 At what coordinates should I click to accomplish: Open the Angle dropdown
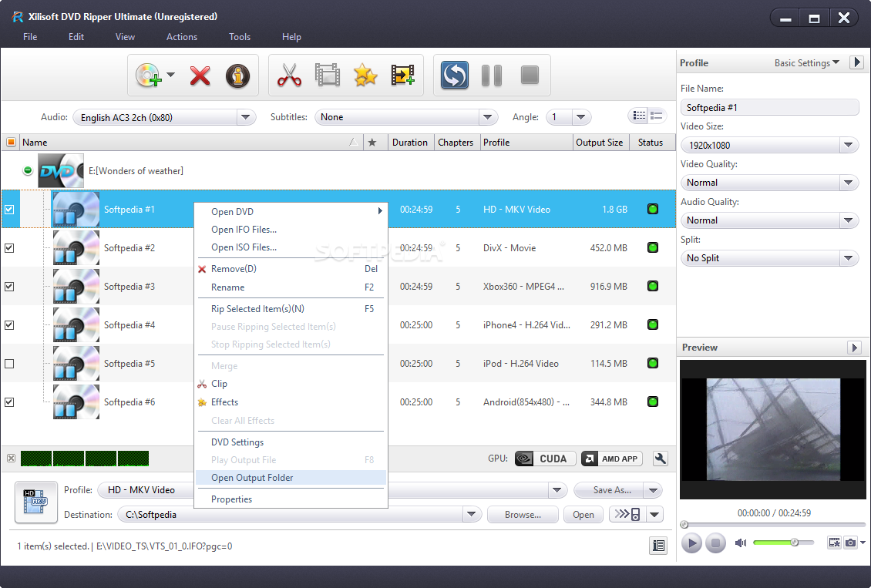point(580,117)
